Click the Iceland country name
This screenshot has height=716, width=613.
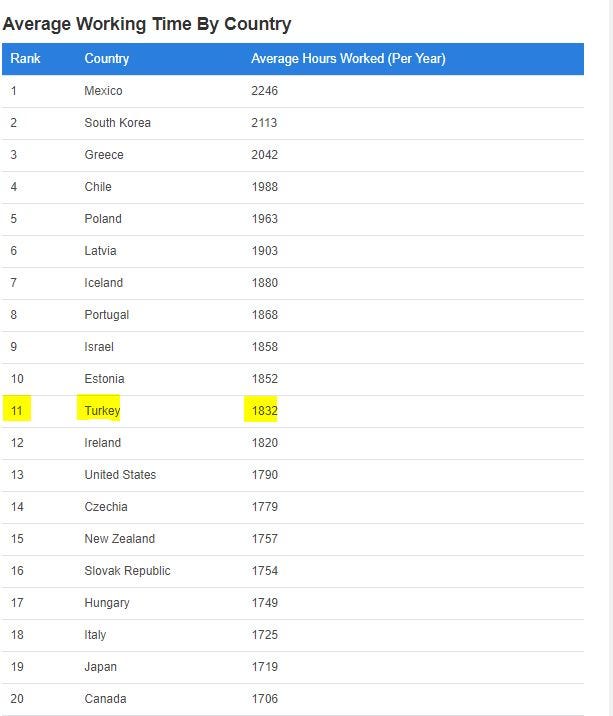point(104,283)
